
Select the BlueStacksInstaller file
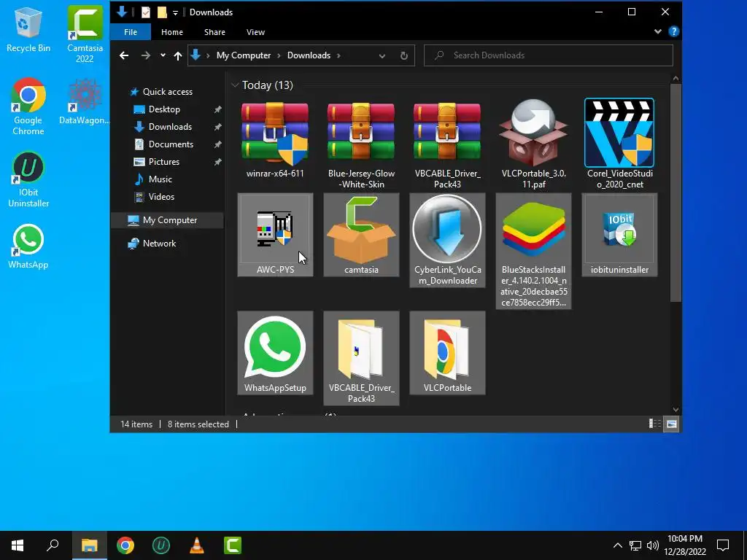(533, 251)
